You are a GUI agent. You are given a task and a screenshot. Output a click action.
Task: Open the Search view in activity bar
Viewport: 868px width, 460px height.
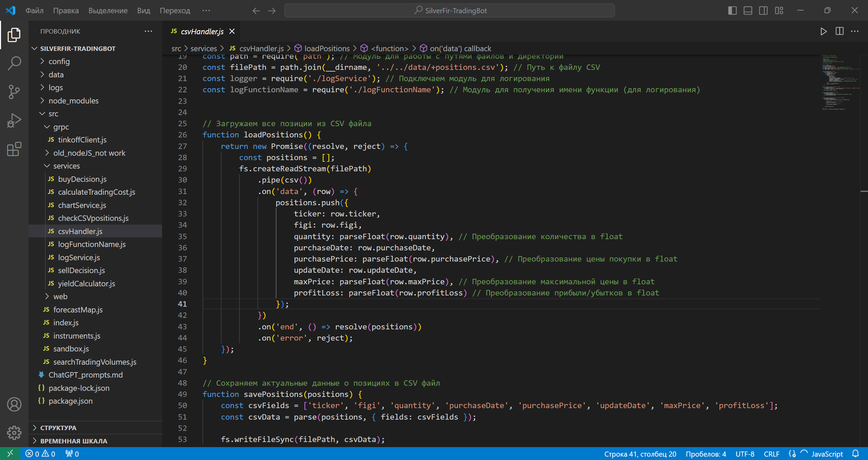[14, 63]
